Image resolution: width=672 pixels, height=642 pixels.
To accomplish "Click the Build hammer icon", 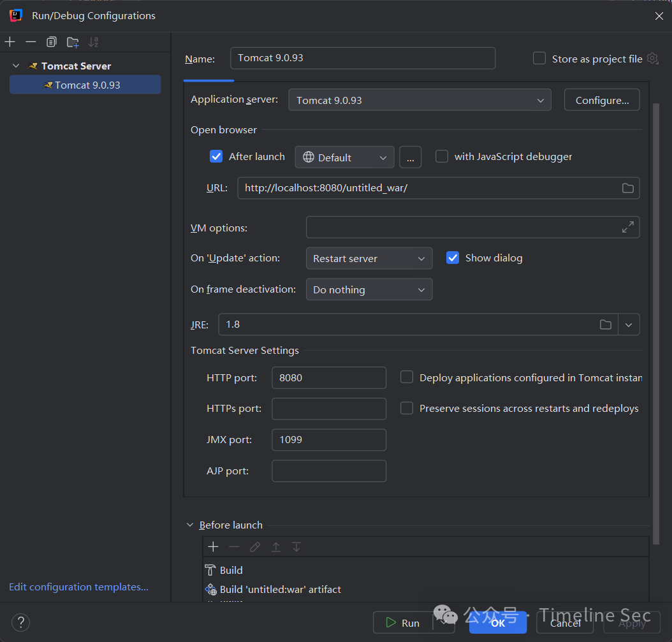I will 210,570.
